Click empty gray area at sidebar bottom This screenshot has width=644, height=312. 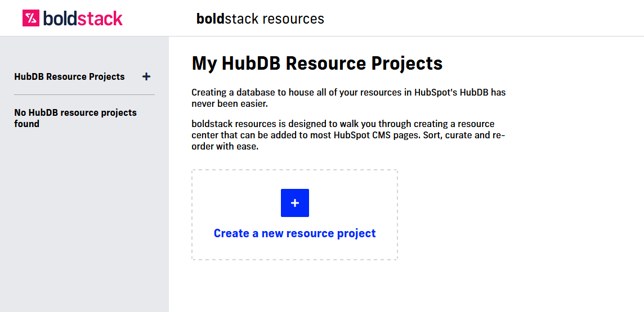(x=84, y=253)
